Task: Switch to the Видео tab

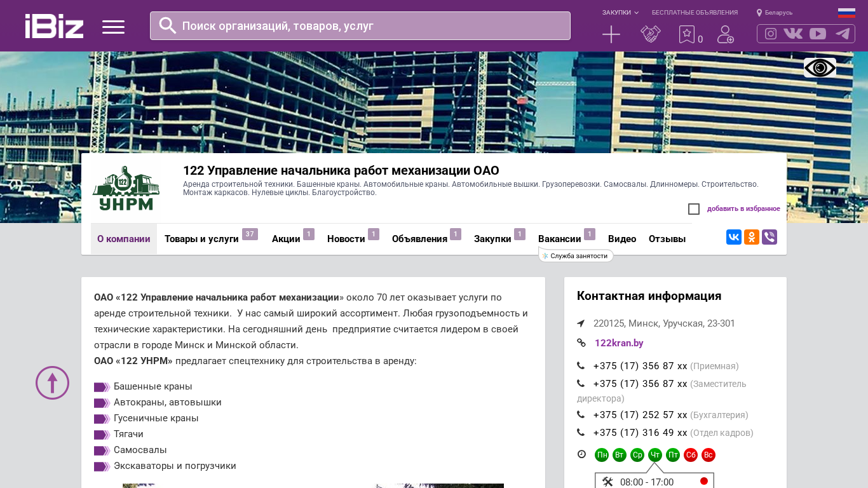Action: [x=622, y=239]
